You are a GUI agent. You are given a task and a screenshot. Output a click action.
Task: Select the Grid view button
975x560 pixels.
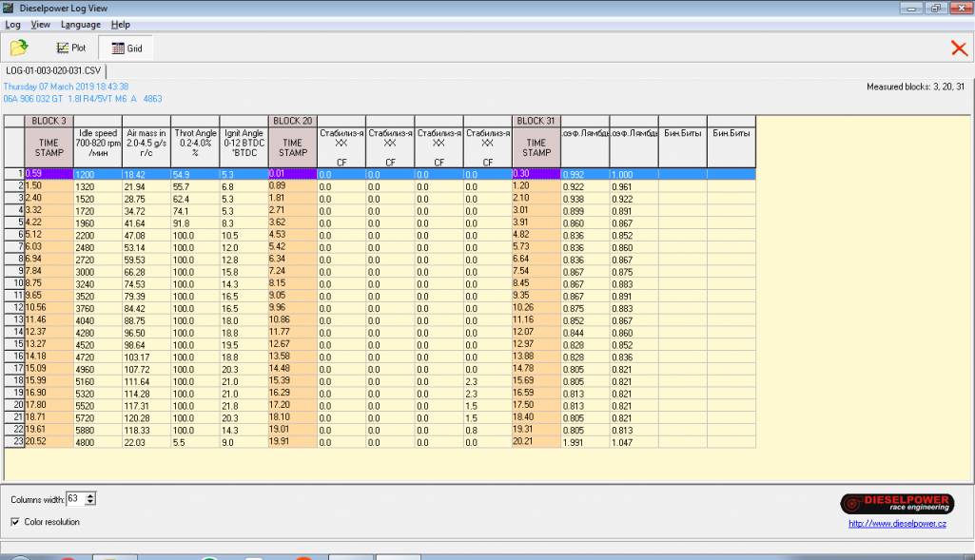tap(127, 48)
